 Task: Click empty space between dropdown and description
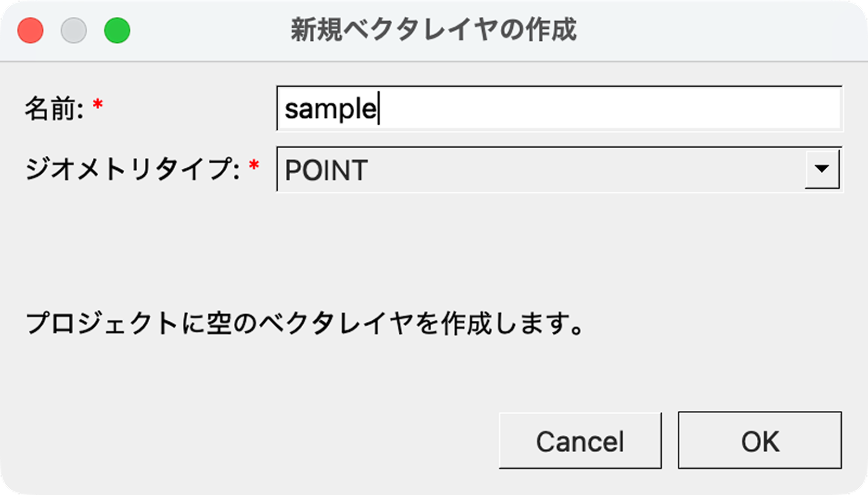[434, 250]
